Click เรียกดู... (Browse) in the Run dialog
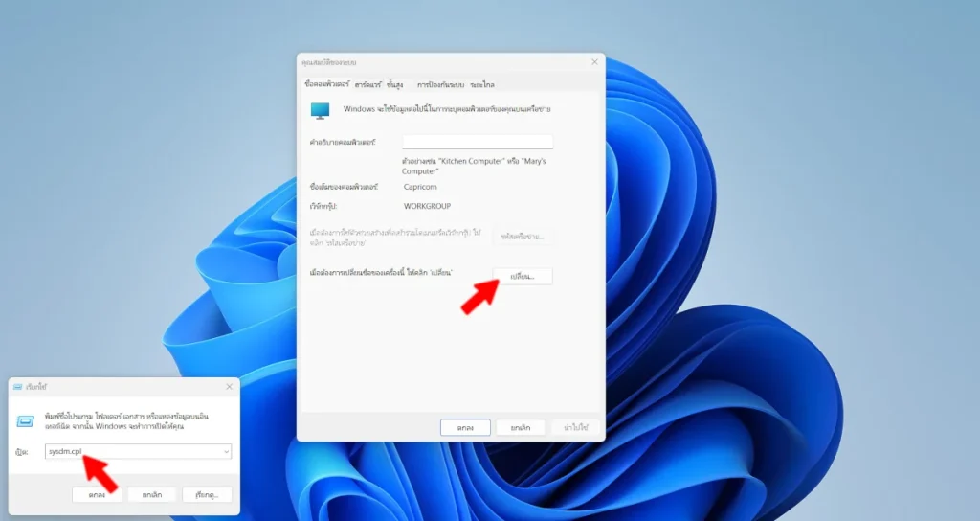 coord(207,494)
